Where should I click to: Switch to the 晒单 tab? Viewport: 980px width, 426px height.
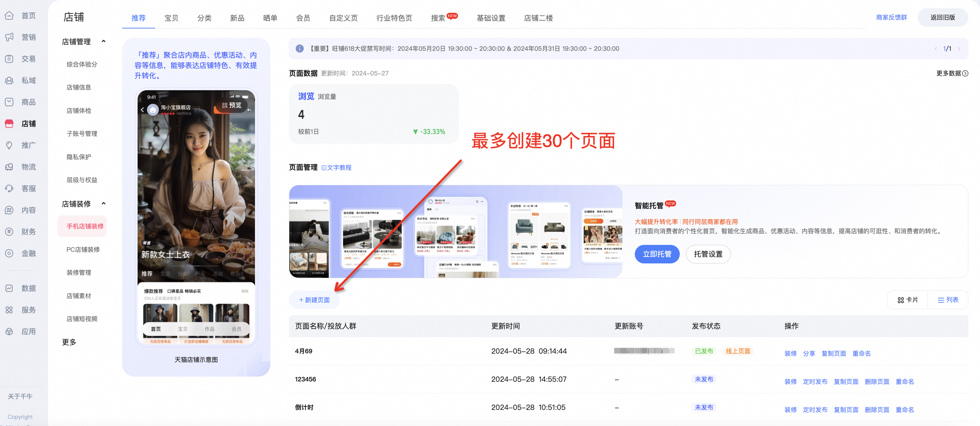(270, 18)
